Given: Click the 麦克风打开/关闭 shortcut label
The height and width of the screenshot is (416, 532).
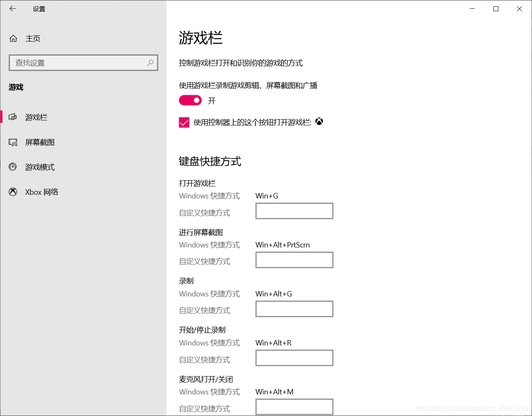Looking at the screenshot, I should (206, 379).
